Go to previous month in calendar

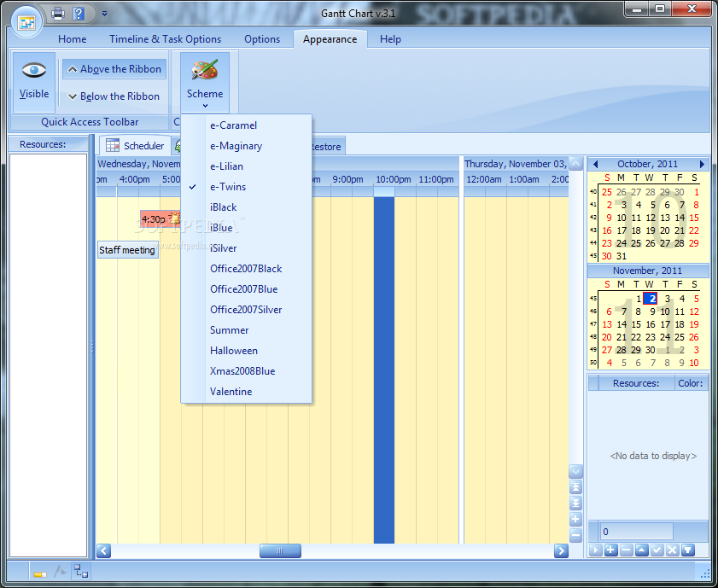(595, 164)
